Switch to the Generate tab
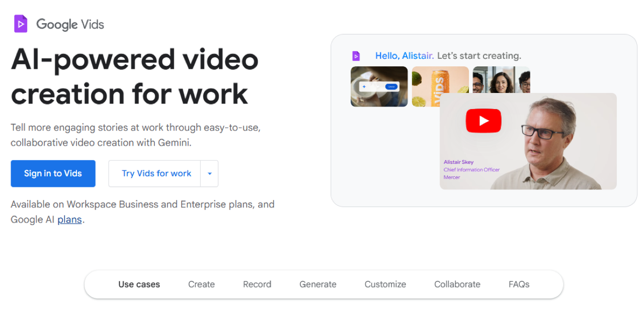The width and height of the screenshot is (644, 319). (318, 284)
